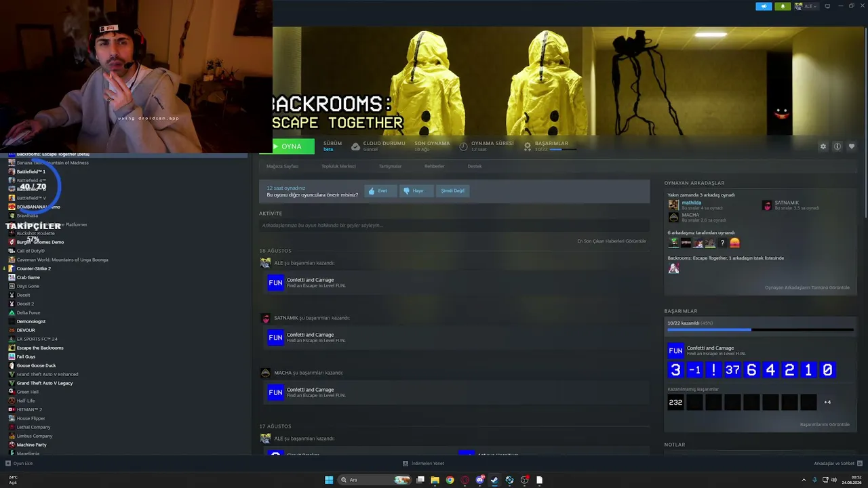Open Başarımlarımı Görüntüle link
The image size is (868, 488).
pyautogui.click(x=825, y=424)
